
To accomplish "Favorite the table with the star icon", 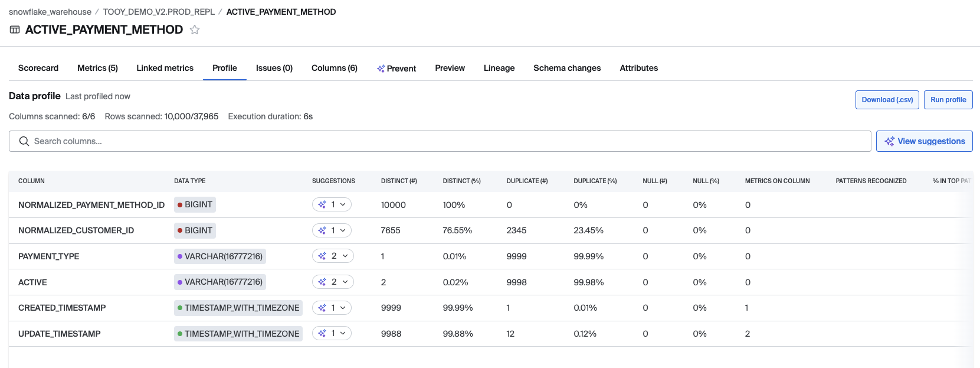I will 195,30.
